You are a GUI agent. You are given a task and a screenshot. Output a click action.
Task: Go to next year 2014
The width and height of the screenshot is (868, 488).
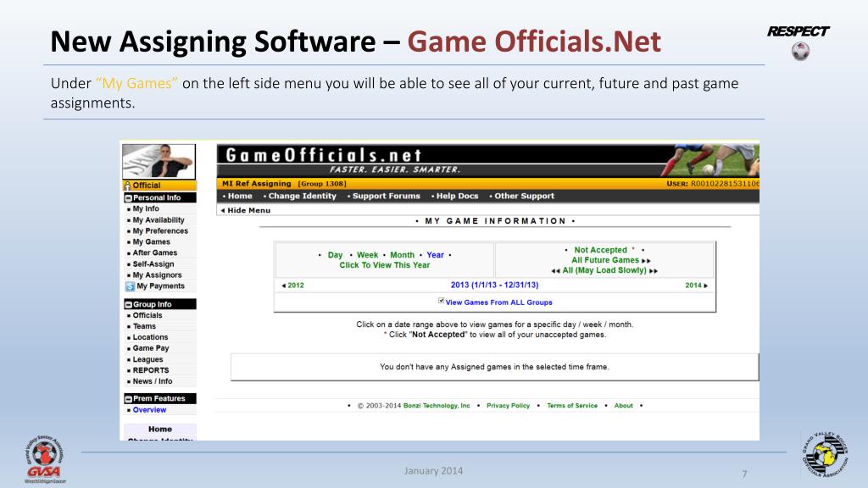(x=697, y=286)
